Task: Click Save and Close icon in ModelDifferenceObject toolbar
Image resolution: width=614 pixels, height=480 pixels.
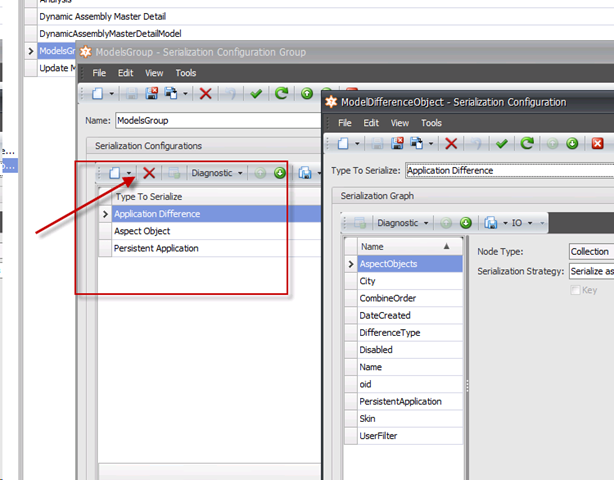Action: tap(397, 144)
